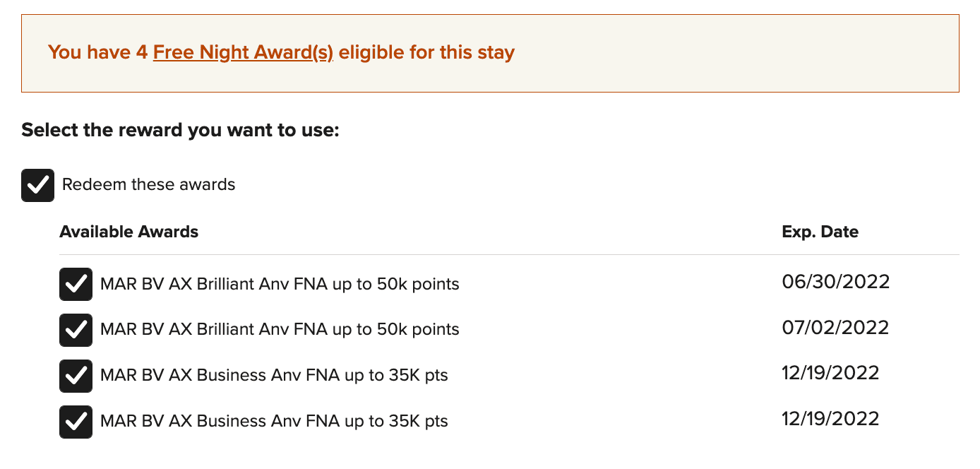This screenshot has height=469, width=980.
Task: Click the 06/30/2022 expiration date
Action: (836, 283)
